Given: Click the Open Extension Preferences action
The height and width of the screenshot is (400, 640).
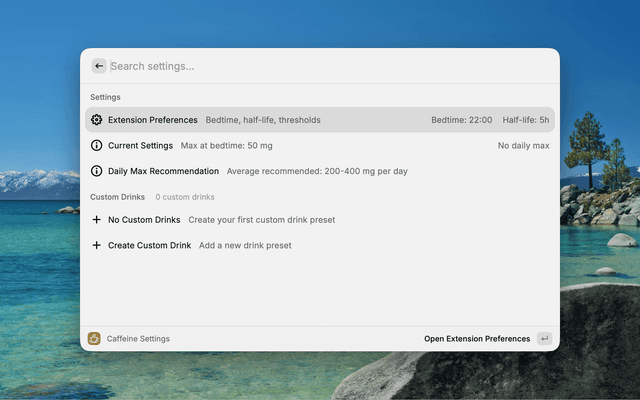Looking at the screenshot, I should [477, 339].
